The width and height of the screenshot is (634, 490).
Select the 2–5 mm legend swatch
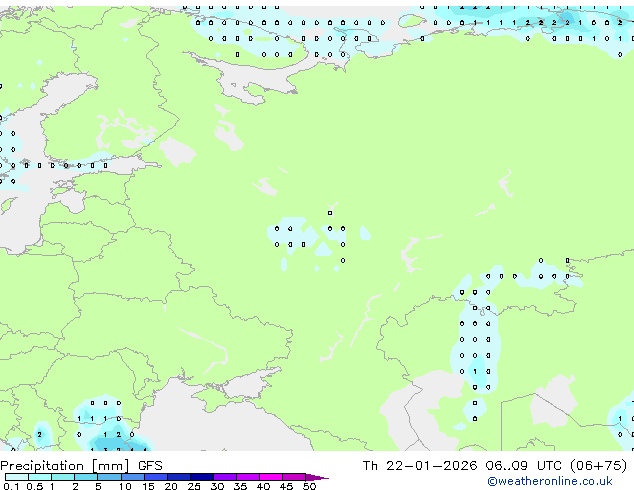pos(86,477)
